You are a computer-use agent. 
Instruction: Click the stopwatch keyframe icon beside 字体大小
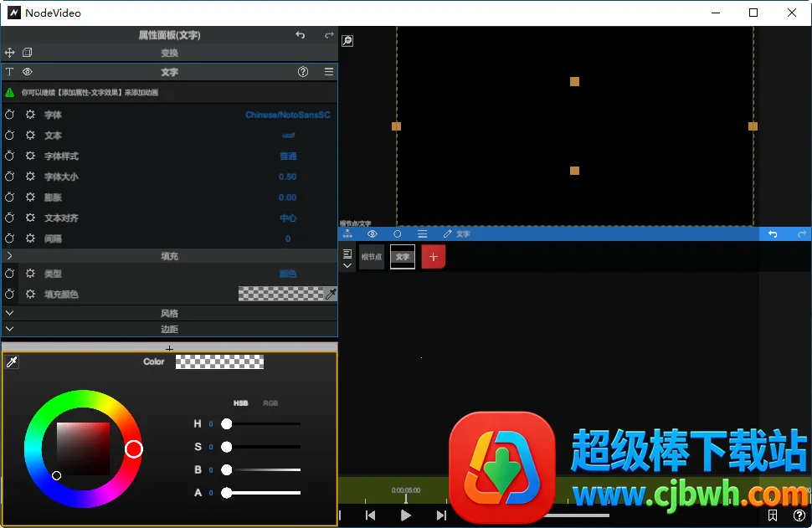(10, 177)
